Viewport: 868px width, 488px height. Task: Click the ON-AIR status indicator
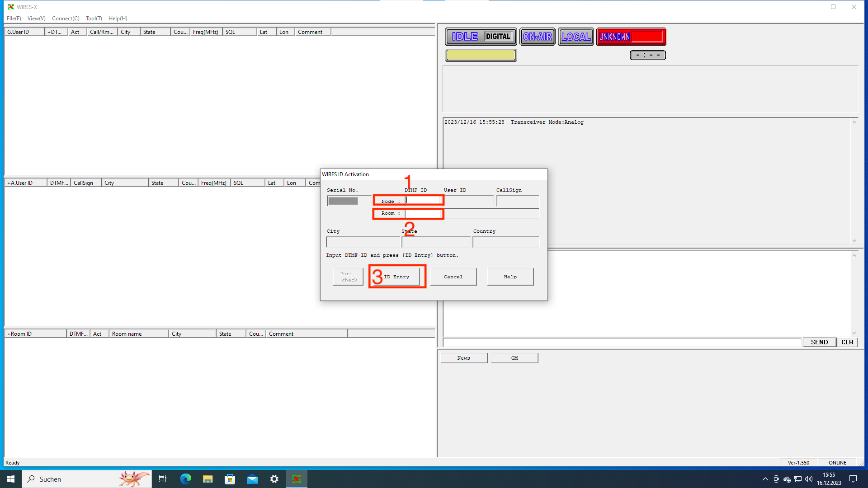tap(538, 37)
